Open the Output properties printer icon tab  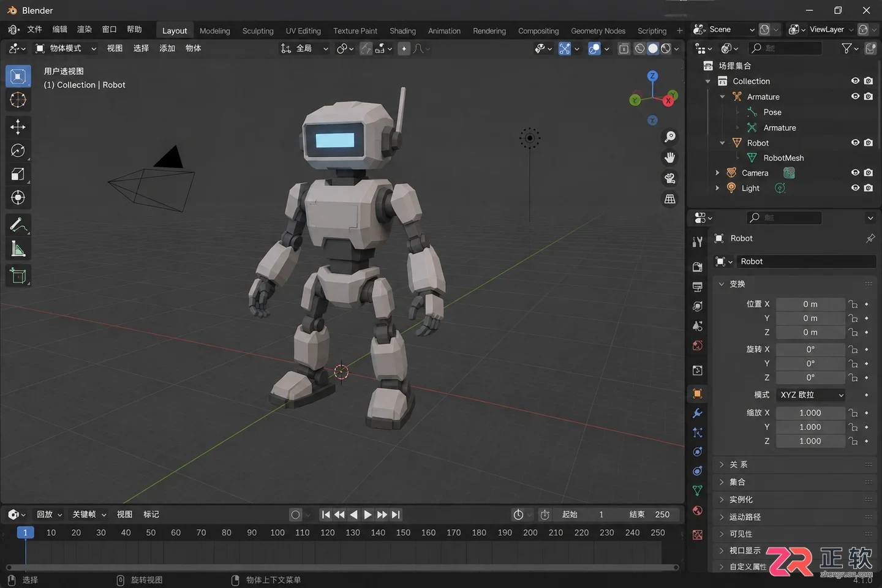point(698,287)
